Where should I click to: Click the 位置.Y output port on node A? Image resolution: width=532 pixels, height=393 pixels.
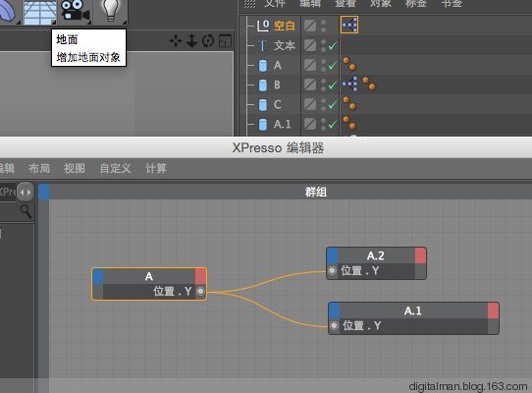point(200,292)
